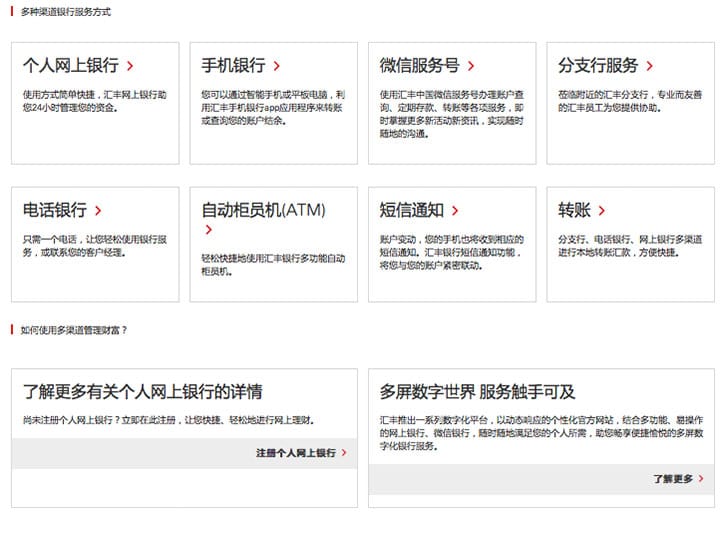Click the section title 如何使用多渠道管理财富？
726x545 pixels.
click(74, 330)
